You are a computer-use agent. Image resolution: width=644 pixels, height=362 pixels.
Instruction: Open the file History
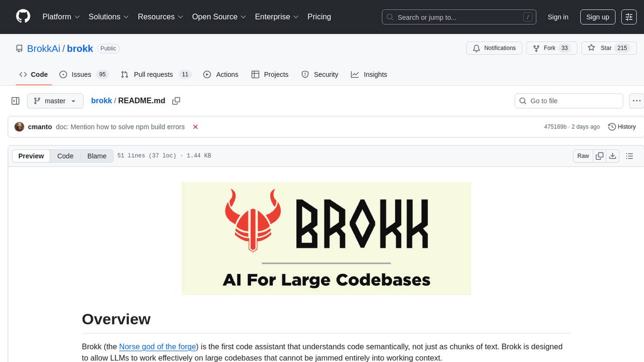[622, 127]
